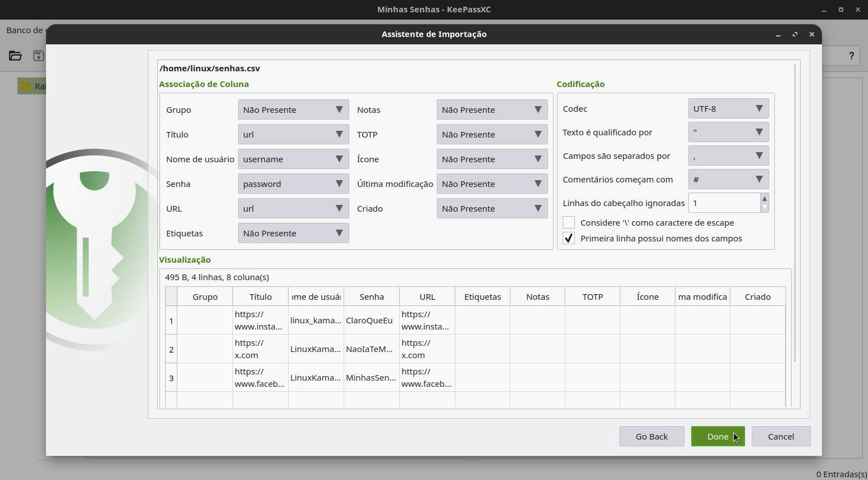Minimize the KeePassXC main window

pos(824,10)
